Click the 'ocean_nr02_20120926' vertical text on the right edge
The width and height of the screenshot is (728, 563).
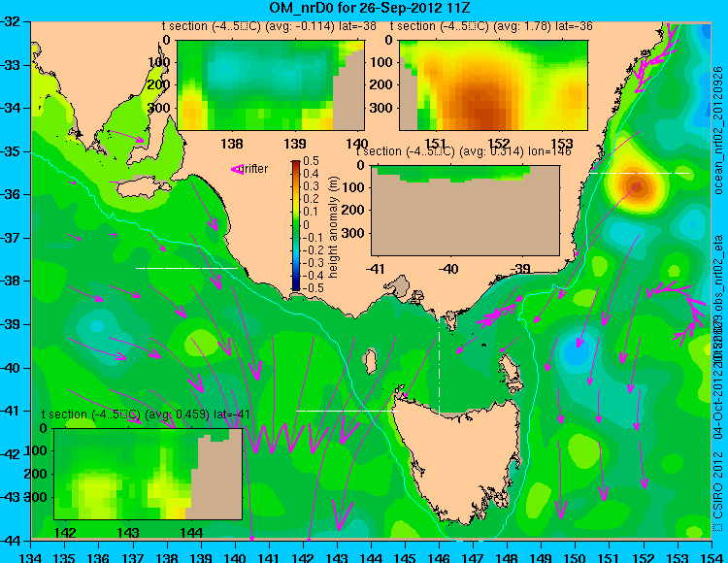tap(718, 130)
